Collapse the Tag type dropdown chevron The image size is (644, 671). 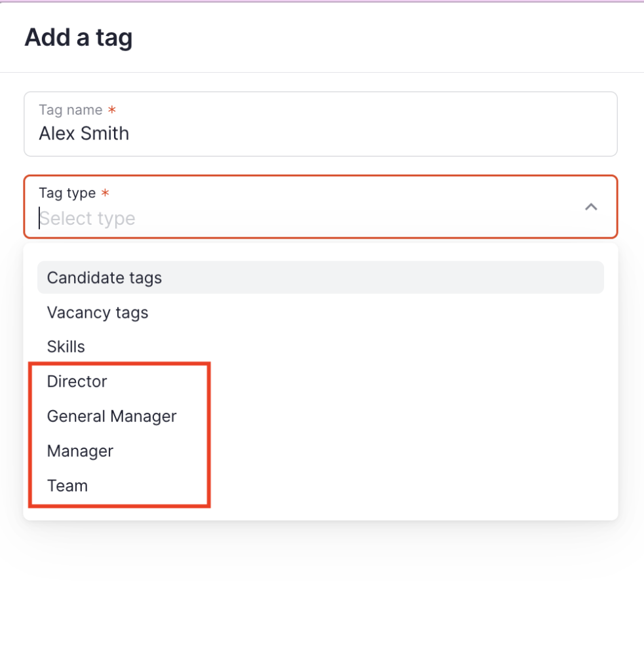(590, 207)
